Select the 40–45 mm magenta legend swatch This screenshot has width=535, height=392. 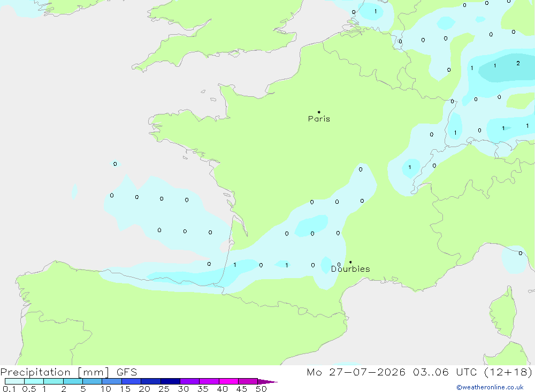tap(228, 381)
